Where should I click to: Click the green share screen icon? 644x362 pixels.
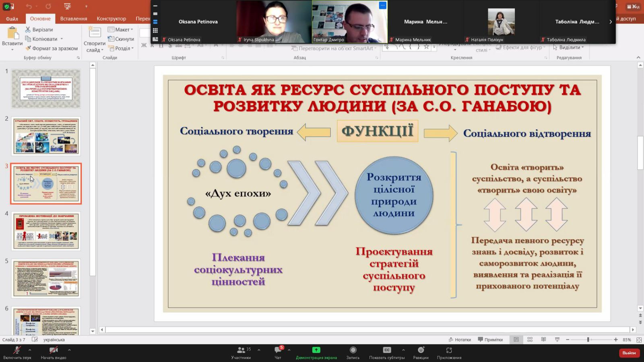point(316,350)
